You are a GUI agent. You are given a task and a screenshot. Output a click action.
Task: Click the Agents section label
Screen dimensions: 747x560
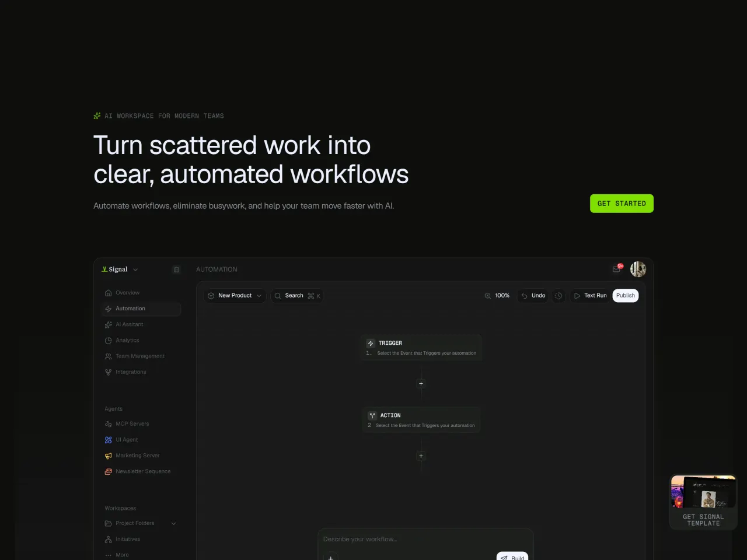click(x=114, y=409)
